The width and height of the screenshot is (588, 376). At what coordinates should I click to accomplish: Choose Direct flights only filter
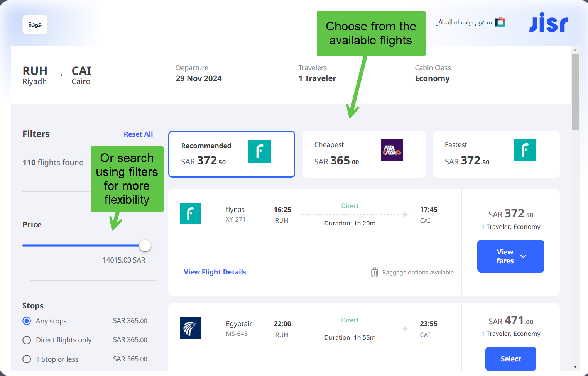click(27, 340)
